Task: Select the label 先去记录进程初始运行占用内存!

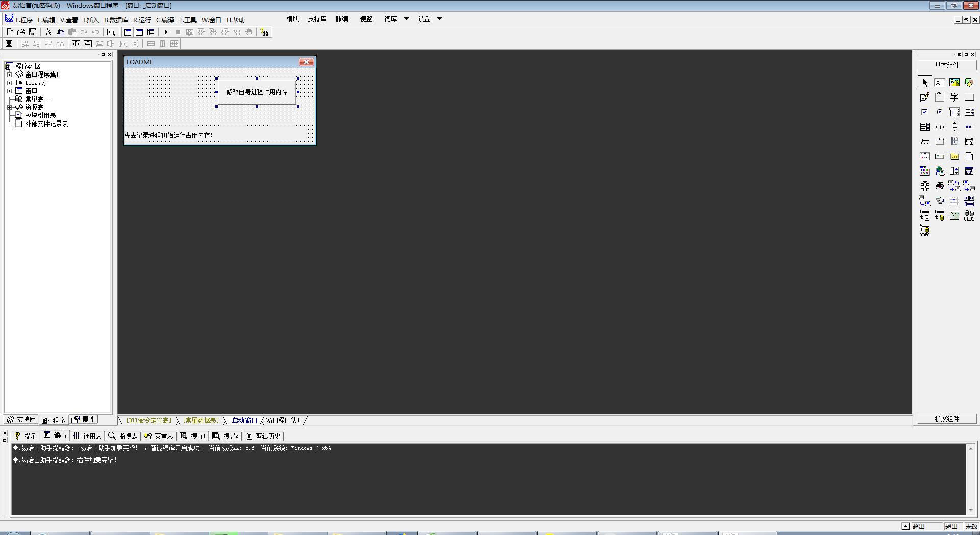Action: click(169, 135)
